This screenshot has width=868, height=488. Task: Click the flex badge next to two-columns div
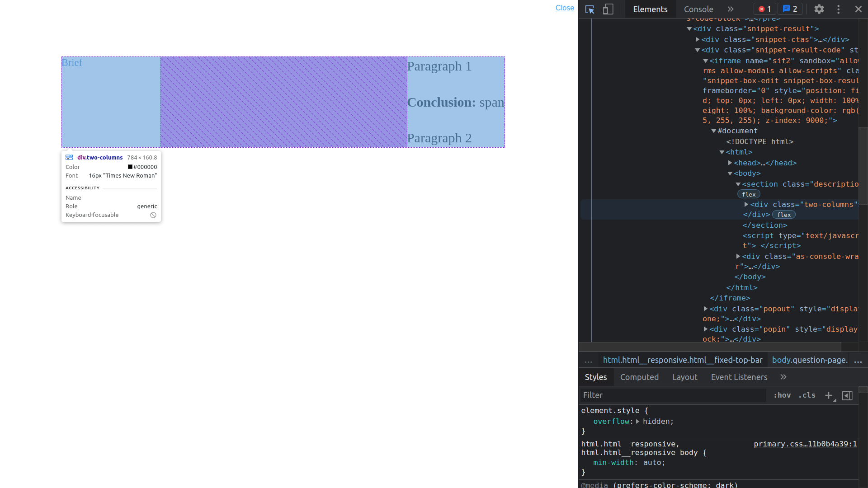click(784, 215)
